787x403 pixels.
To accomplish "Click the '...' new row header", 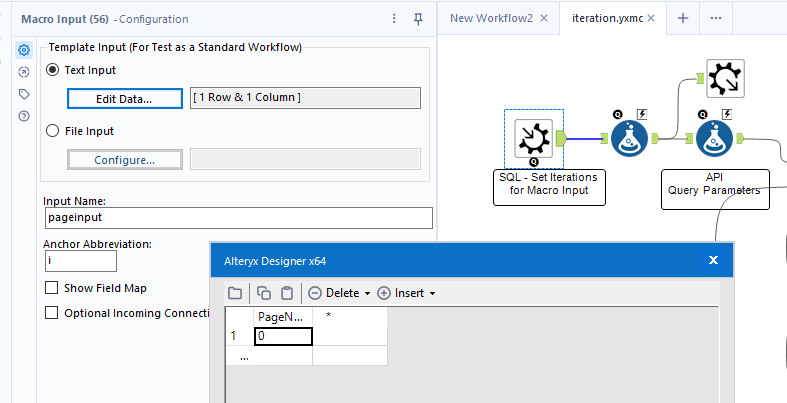I will 240,356.
